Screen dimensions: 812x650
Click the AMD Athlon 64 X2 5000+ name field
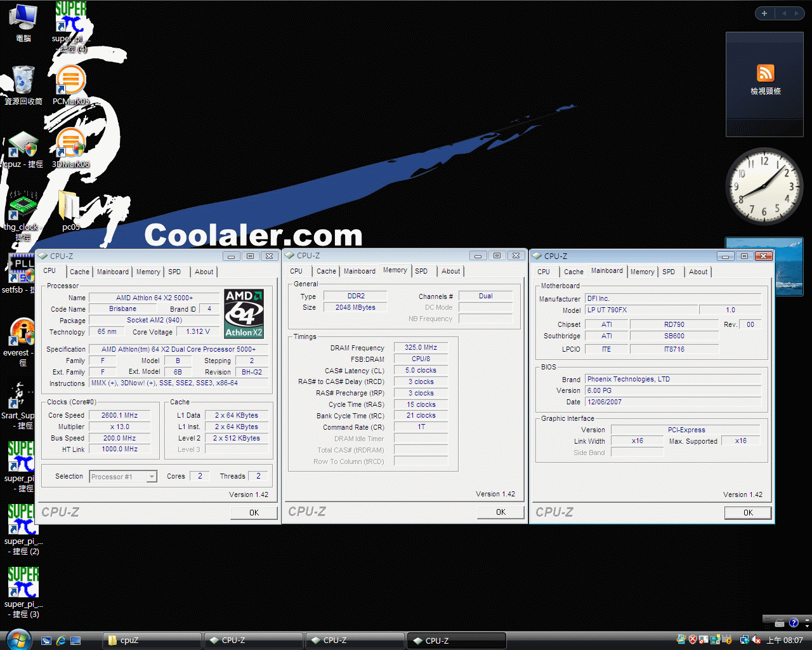[x=154, y=298]
